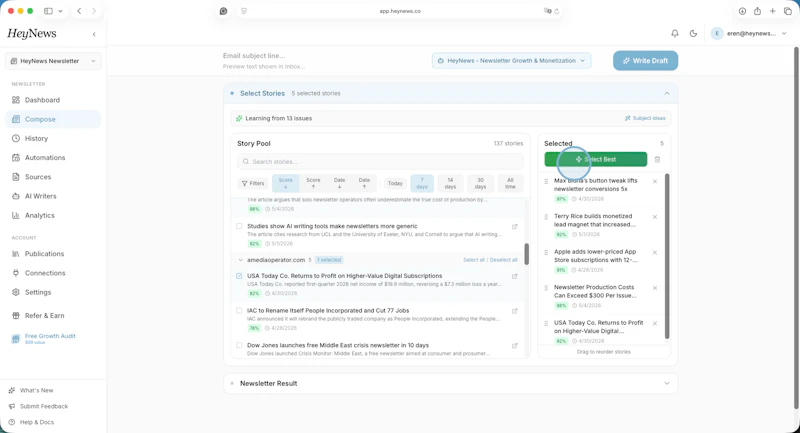Open IAC story external link icon
800x433 pixels.
(x=514, y=311)
